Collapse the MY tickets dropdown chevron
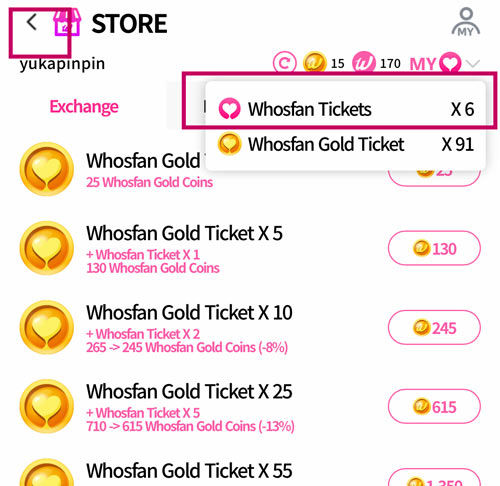Screen dimensions: 500x486 coord(473,63)
